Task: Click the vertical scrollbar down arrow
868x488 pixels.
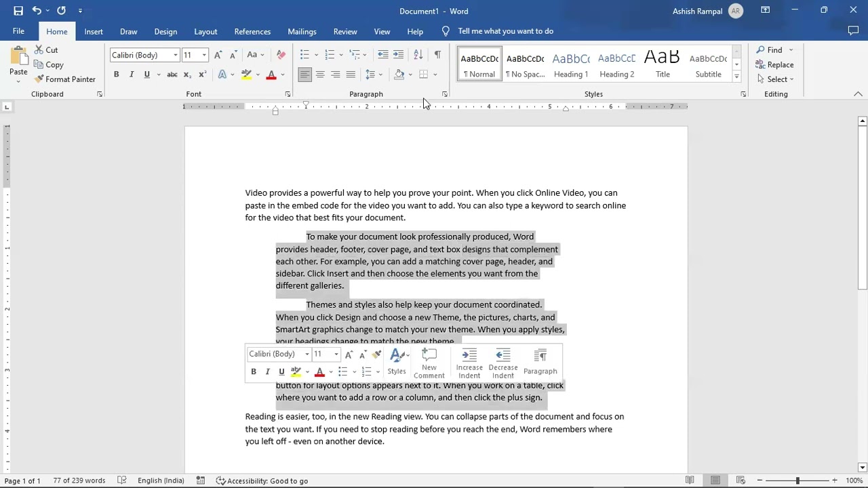Action: [863, 468]
